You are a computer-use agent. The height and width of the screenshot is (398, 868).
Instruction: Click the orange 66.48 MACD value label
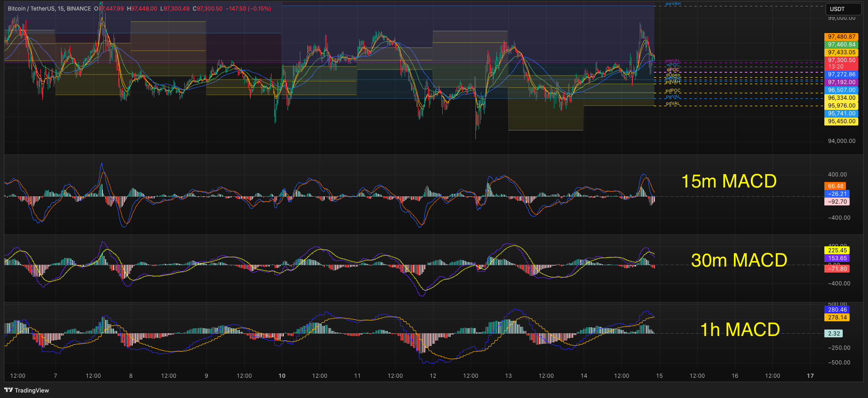(835, 186)
